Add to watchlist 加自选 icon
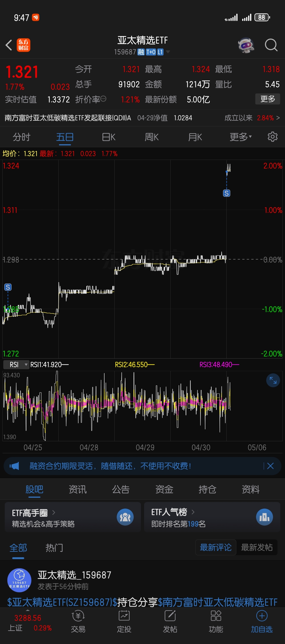This screenshot has height=644, width=285. (x=262, y=615)
